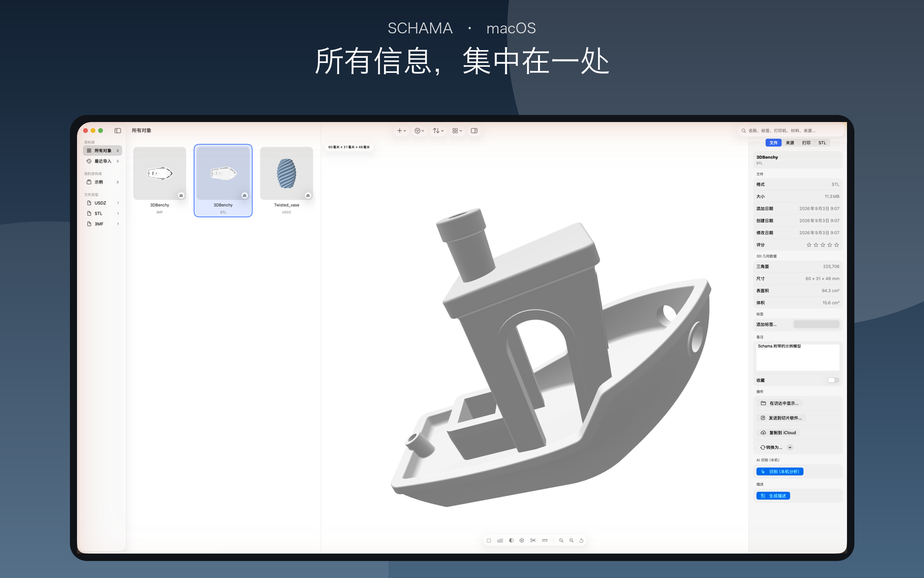Open the grid view mode dropdown

(x=457, y=131)
